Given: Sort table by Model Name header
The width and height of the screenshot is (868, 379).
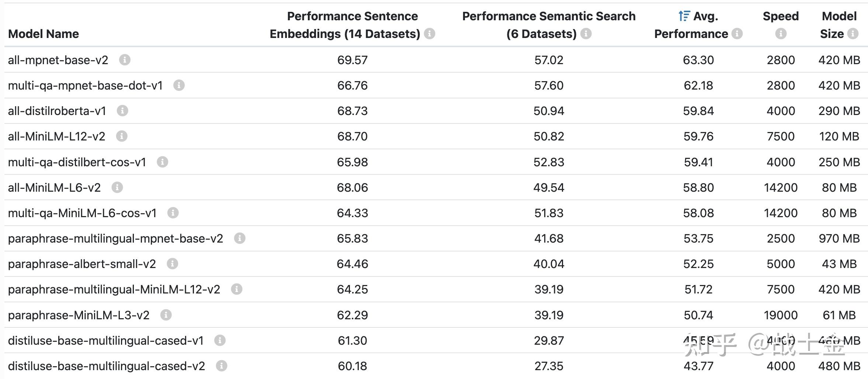Looking at the screenshot, I should click(44, 34).
